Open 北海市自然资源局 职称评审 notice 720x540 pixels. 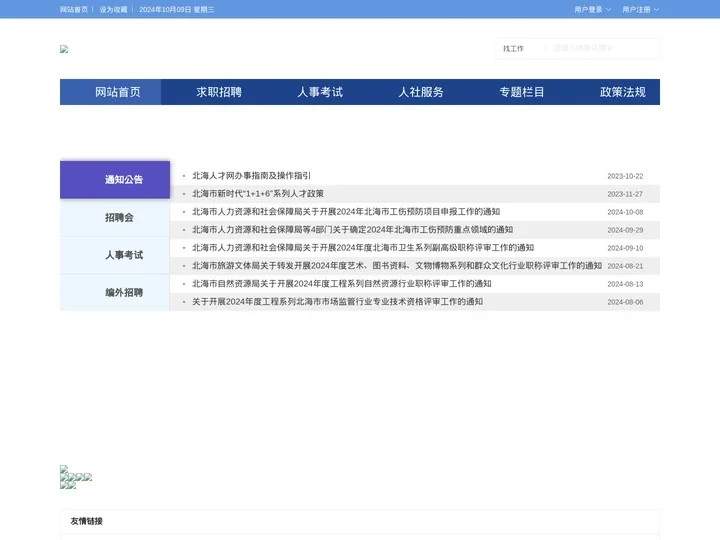tap(342, 284)
